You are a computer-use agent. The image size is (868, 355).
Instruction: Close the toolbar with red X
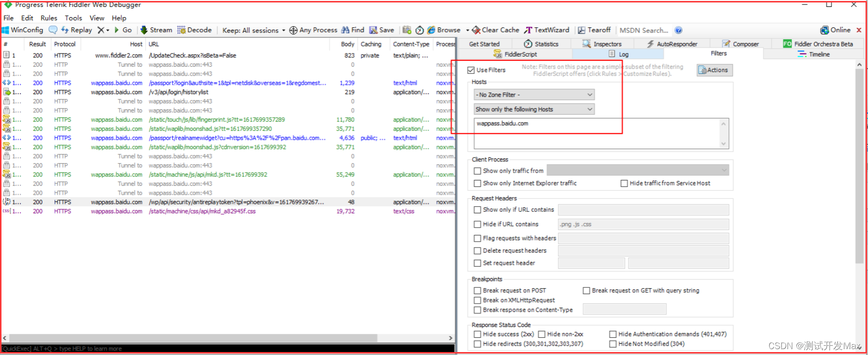(859, 30)
